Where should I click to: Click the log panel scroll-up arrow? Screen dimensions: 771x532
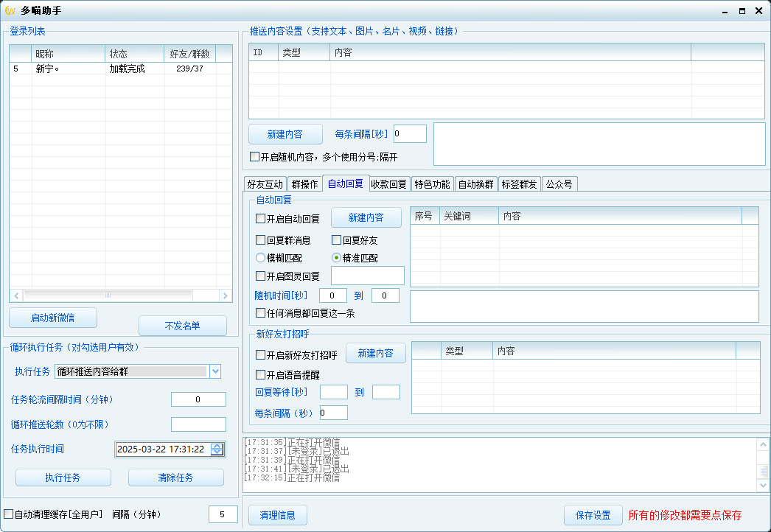click(x=763, y=444)
